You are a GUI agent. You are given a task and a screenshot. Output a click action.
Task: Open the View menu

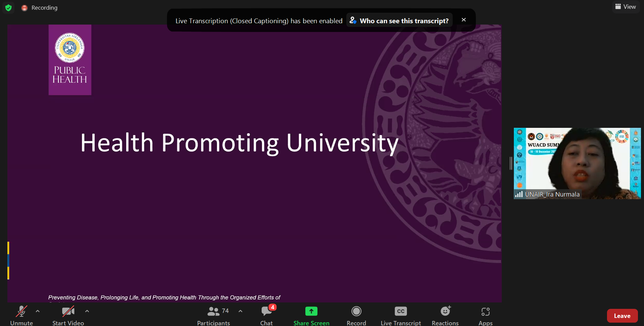tap(626, 7)
